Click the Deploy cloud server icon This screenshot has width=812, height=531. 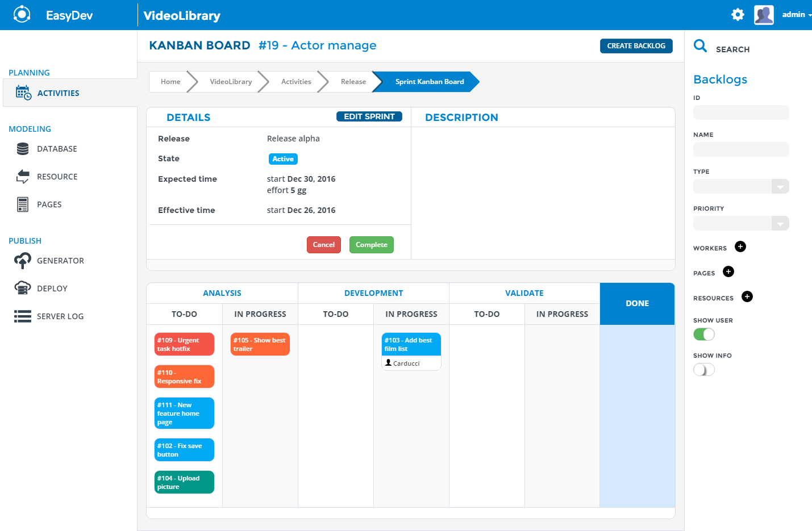[23, 289]
